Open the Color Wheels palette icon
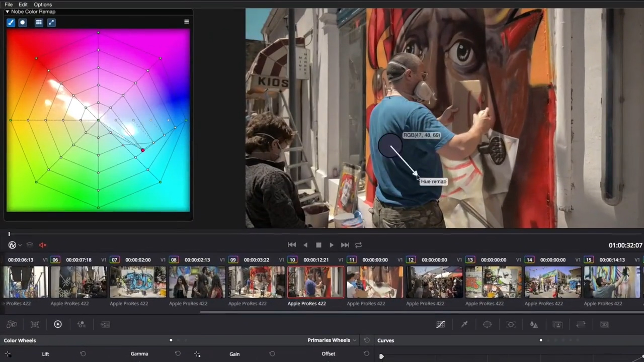Screen dimensions: 644x362 pyautogui.click(x=58, y=325)
